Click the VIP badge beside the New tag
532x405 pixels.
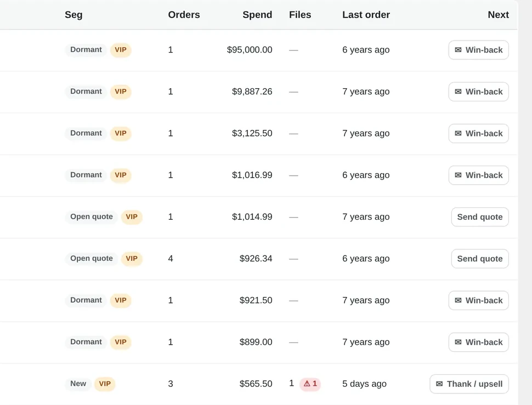point(105,384)
